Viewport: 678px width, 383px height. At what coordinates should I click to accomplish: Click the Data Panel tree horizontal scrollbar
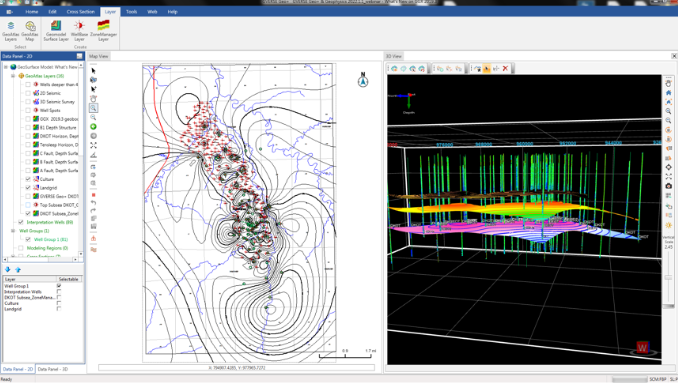click(x=40, y=259)
